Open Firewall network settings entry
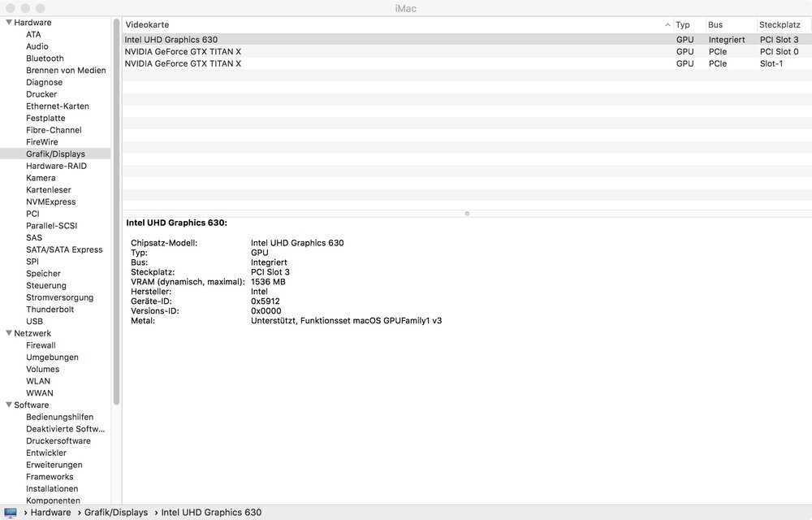Image resolution: width=812 pixels, height=520 pixels. (41, 345)
